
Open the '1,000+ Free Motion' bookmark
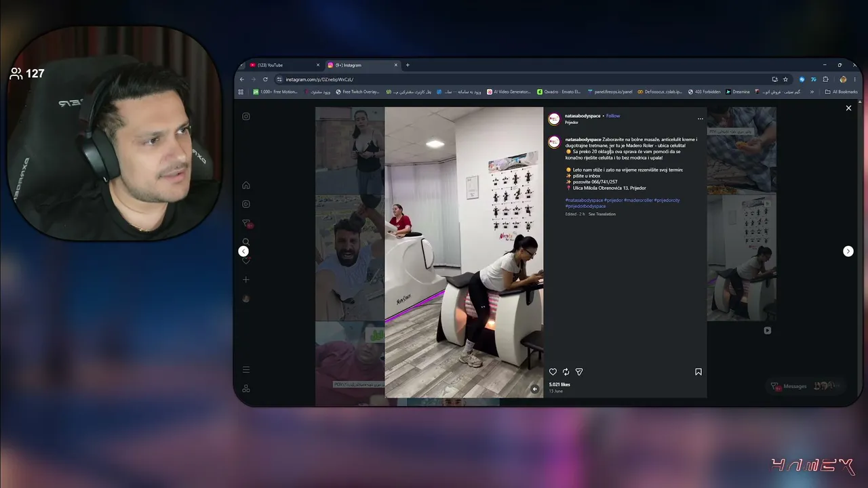coord(275,92)
